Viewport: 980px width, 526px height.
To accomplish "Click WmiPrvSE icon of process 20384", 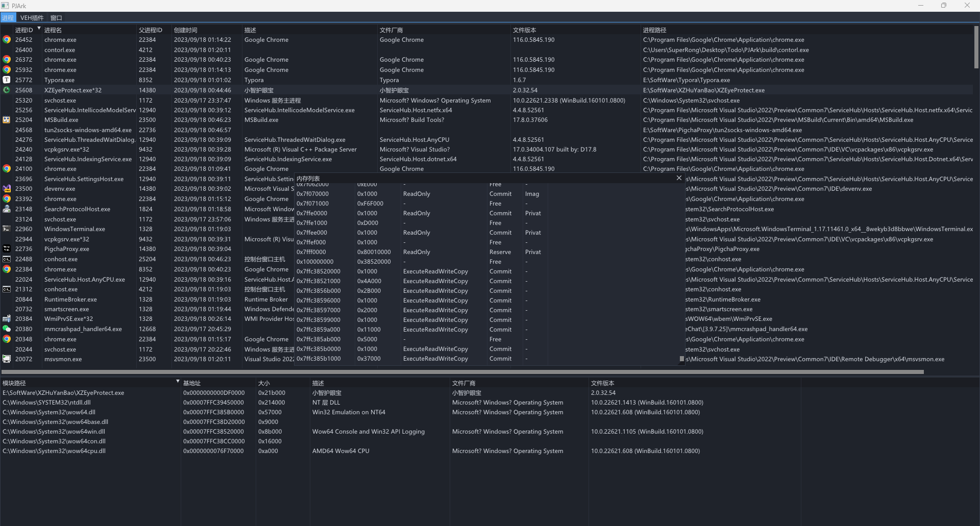I will click(x=7, y=318).
